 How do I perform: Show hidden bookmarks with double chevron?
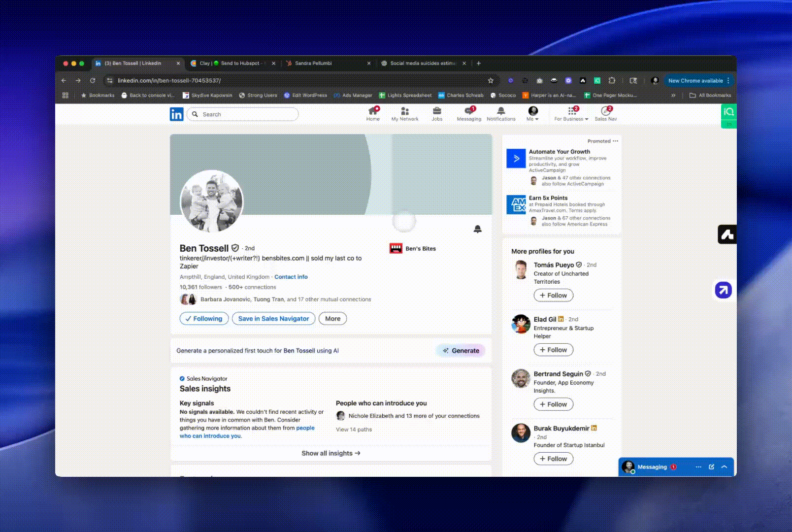point(673,96)
